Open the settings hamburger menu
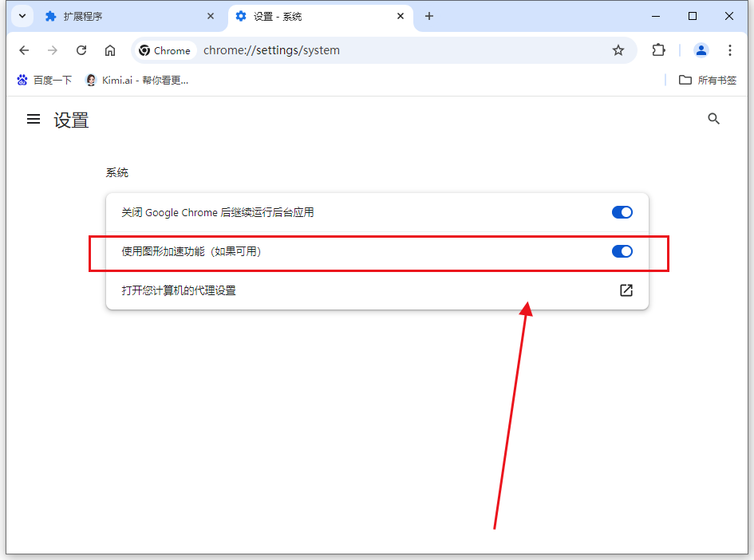This screenshot has width=754, height=560. point(34,119)
